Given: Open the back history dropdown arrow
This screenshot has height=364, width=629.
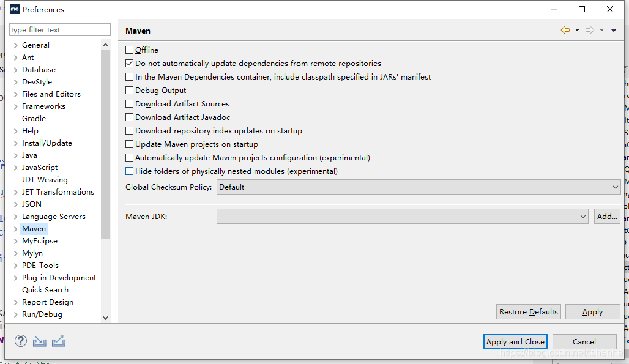Looking at the screenshot, I should point(577,30).
